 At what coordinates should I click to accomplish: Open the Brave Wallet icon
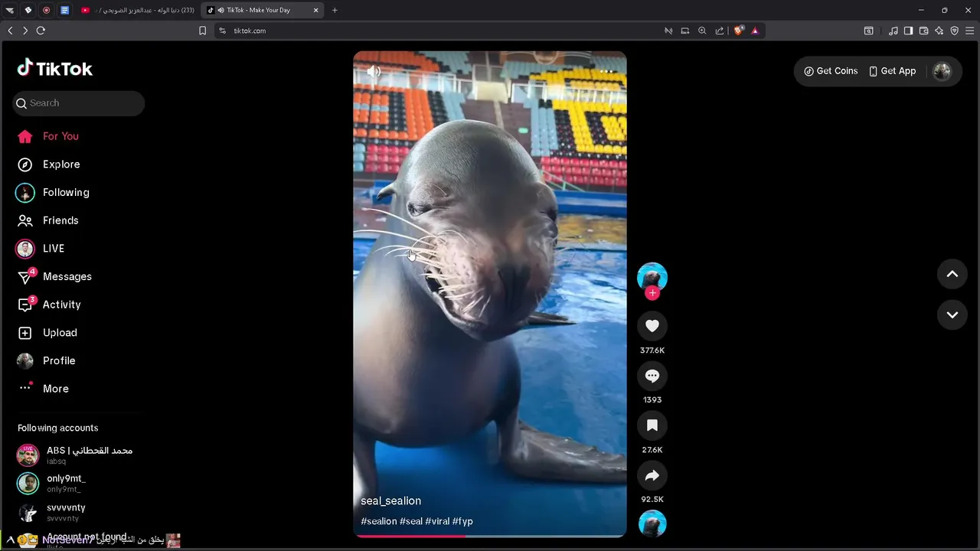(x=924, y=31)
